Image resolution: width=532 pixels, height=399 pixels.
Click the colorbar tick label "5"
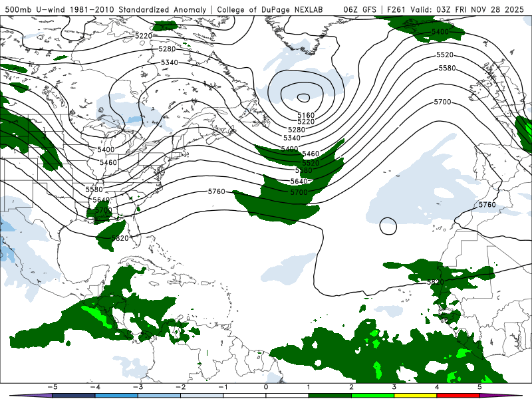coord(479,387)
